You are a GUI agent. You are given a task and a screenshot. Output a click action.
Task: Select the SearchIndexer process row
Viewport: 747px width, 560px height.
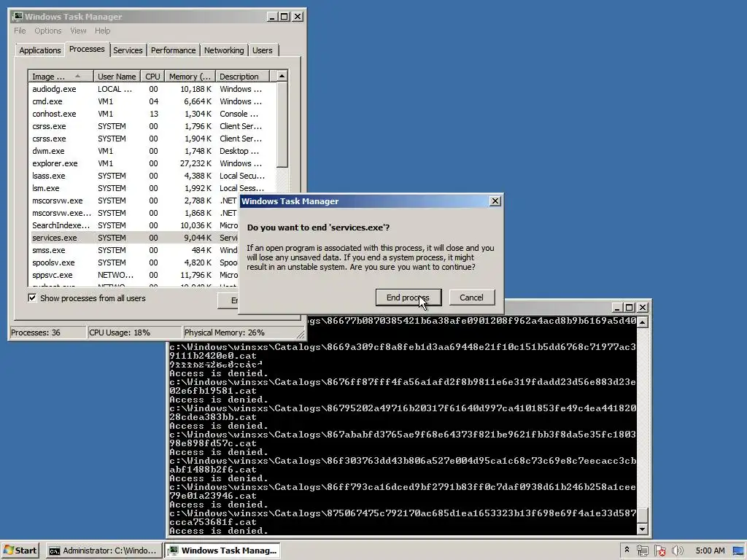tap(133, 225)
